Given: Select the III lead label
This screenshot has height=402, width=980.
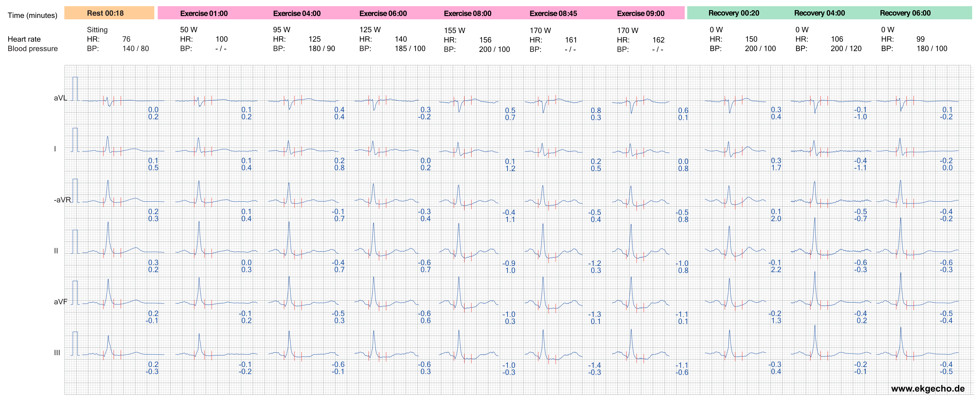Looking at the screenshot, I should [57, 353].
